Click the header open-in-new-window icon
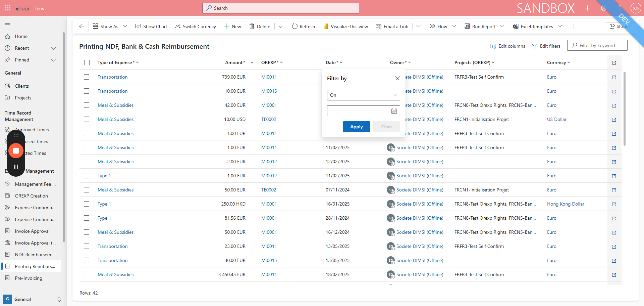Screen dimensions: 644x306 point(614,62)
